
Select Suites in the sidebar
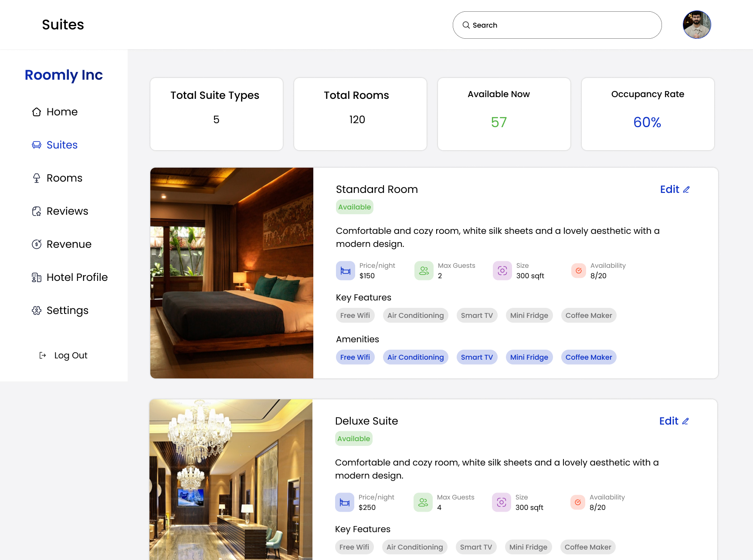click(x=55, y=145)
